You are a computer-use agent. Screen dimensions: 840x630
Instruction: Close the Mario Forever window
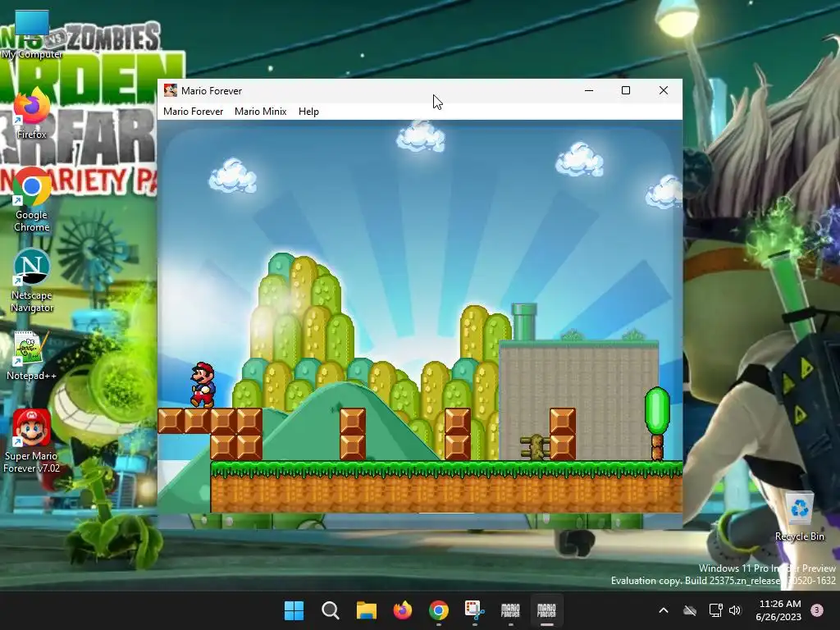point(663,90)
